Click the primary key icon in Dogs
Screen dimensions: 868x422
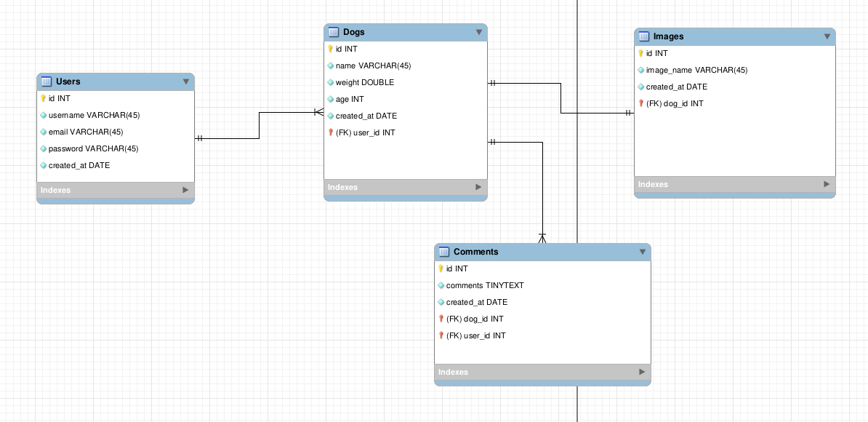[331, 49]
